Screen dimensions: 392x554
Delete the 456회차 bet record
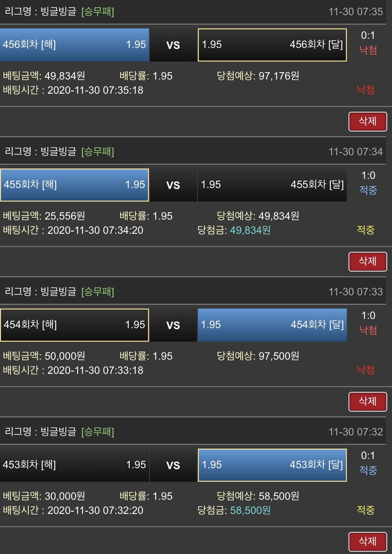[367, 121]
